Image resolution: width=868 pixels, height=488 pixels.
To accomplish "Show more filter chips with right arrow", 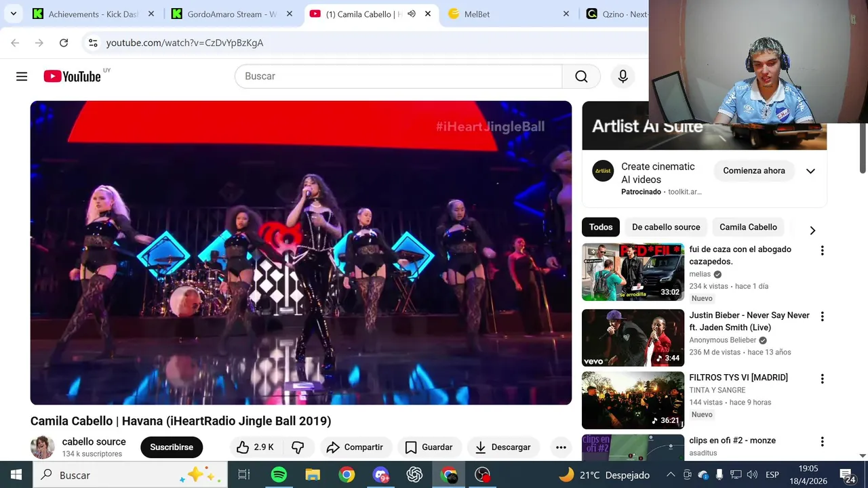I will tap(812, 230).
